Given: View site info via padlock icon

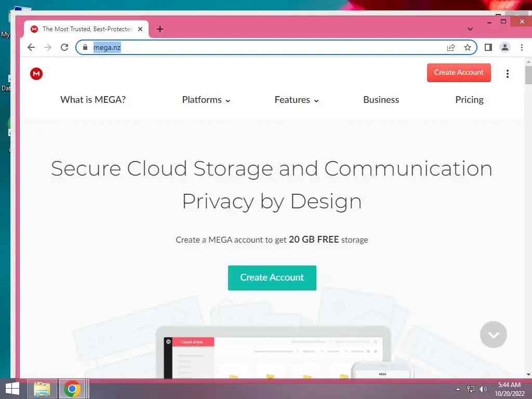Looking at the screenshot, I should [85, 47].
